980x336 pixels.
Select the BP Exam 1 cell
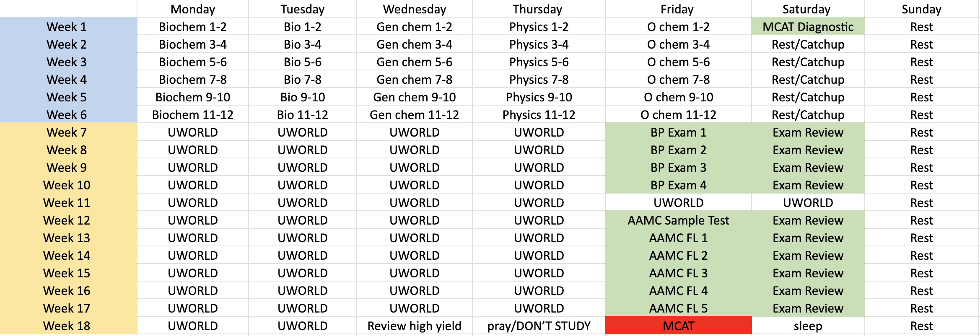[678, 132]
